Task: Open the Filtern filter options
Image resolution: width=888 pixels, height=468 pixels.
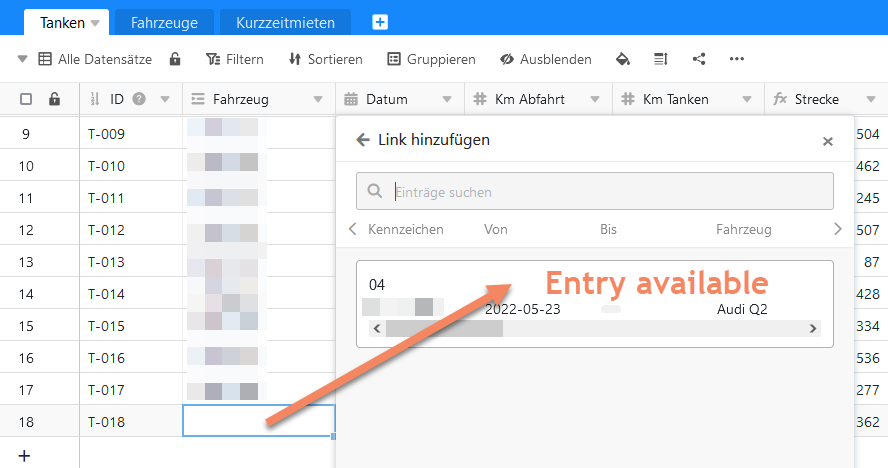Action: click(x=234, y=59)
